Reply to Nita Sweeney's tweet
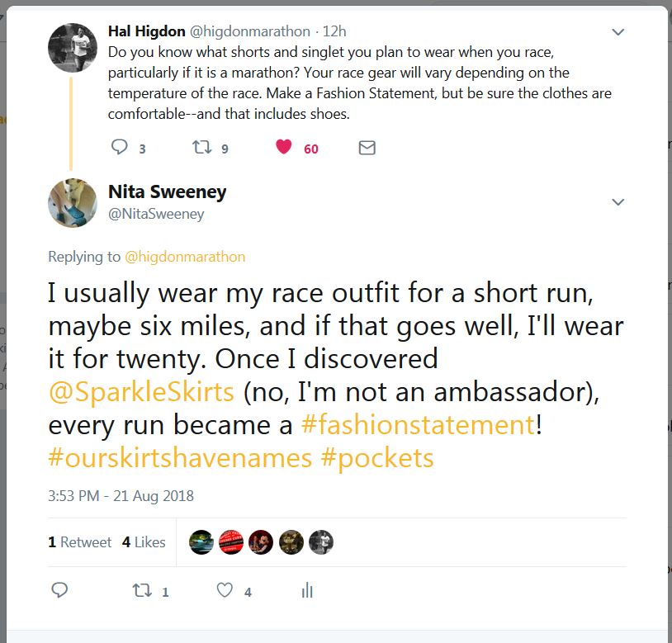Image resolution: width=672 pixels, height=643 pixels. click(59, 590)
